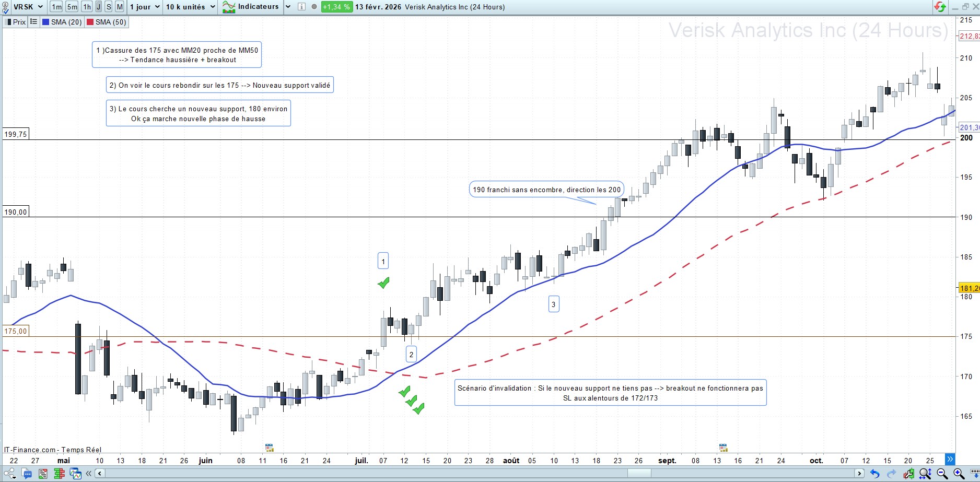
Task: Select the 1h timeframe
Action: click(87, 7)
